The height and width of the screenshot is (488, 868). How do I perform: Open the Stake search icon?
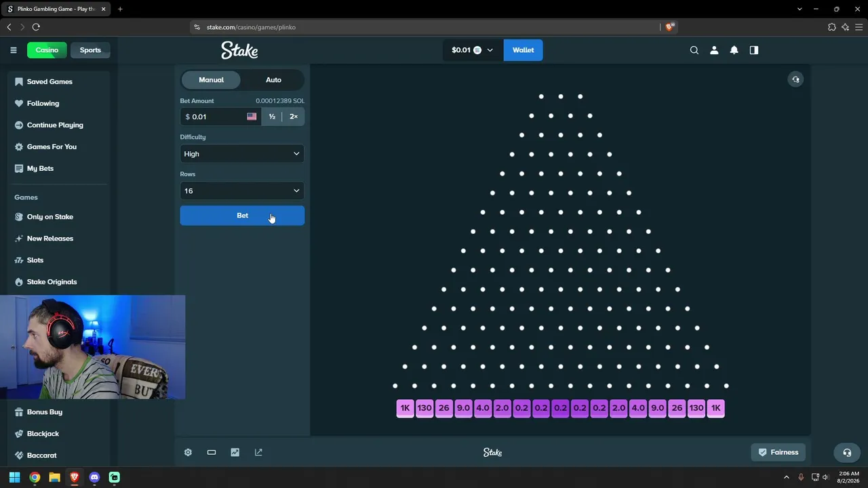(694, 50)
